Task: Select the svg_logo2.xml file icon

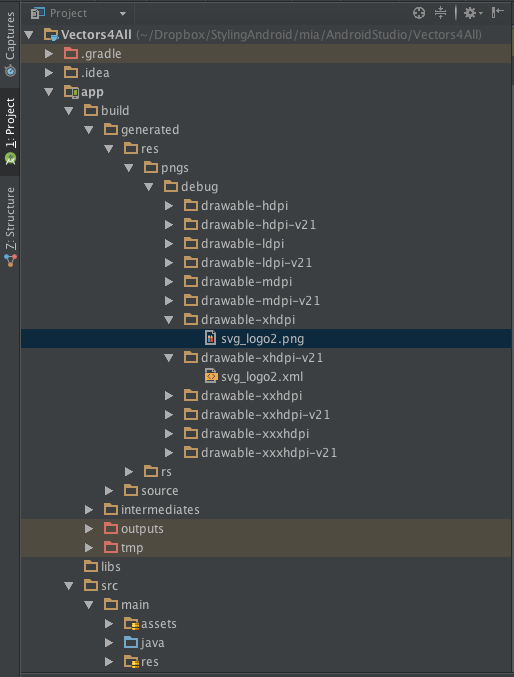Action: point(210,376)
